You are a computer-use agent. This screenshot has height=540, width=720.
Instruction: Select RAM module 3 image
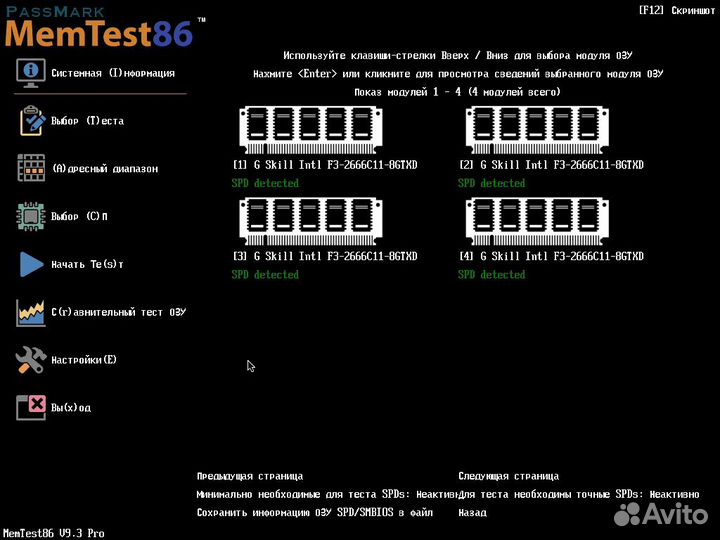pyautogui.click(x=311, y=221)
